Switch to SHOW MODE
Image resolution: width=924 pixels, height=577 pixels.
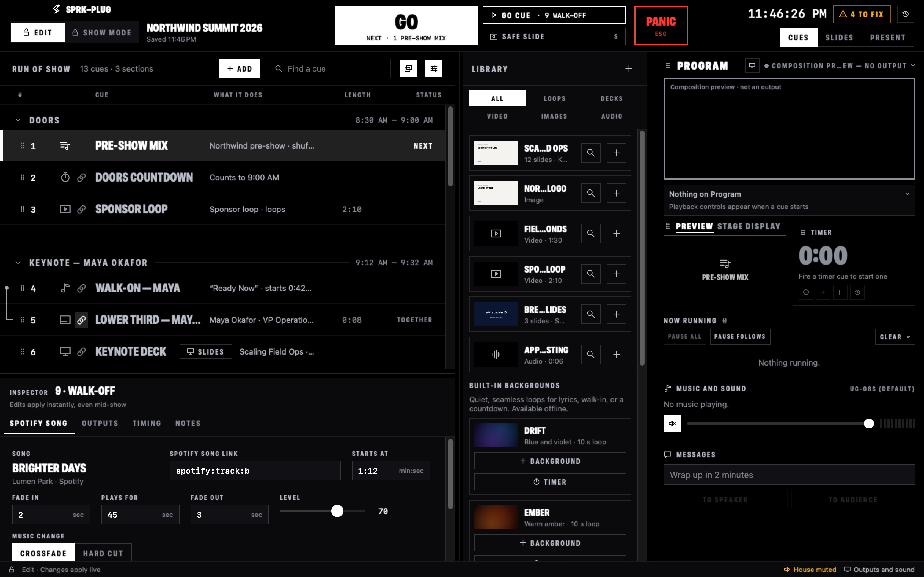(102, 33)
